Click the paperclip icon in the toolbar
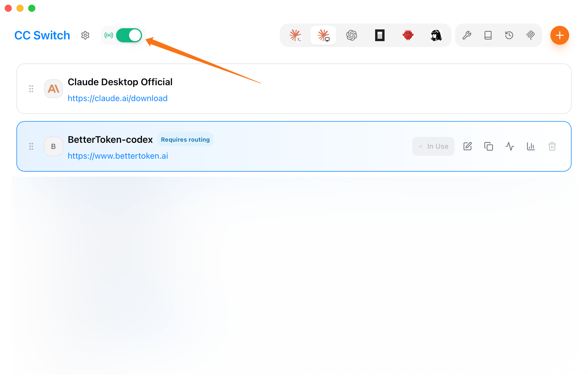This screenshot has width=588, height=382. pos(530,35)
